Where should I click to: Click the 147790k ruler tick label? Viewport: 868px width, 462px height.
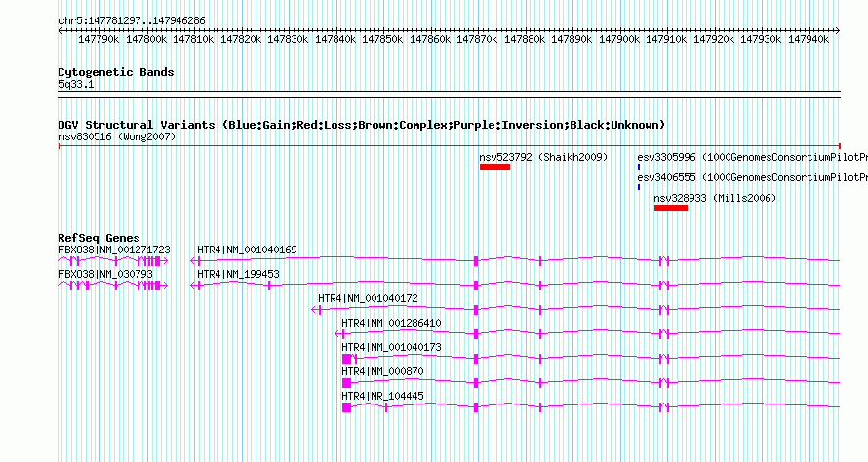pos(99,39)
